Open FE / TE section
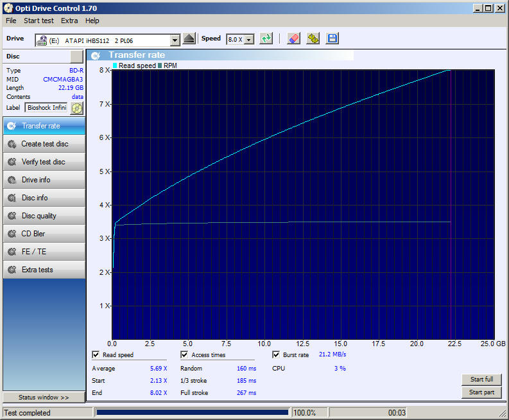The width and height of the screenshot is (509, 420). (44, 252)
